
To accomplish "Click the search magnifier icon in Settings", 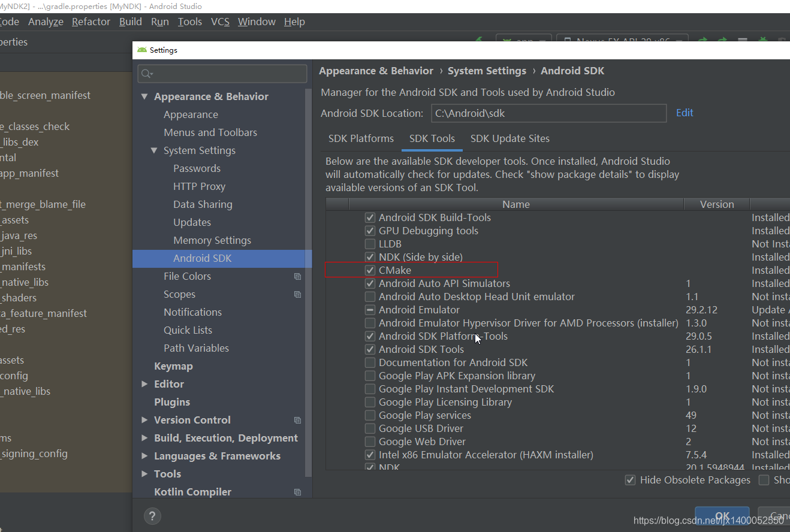I will [146, 74].
